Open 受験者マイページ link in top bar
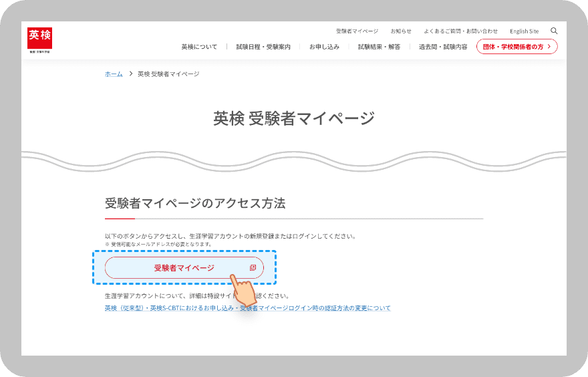 pos(357,31)
